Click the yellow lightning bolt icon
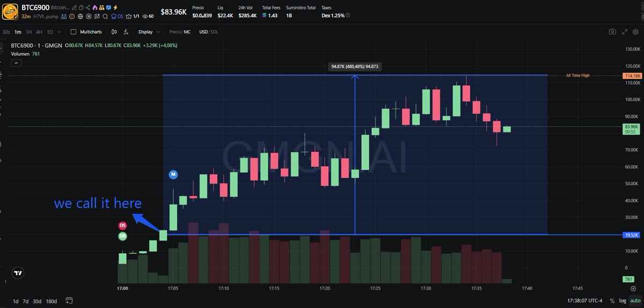This screenshot has height=308, width=644. point(115,8)
